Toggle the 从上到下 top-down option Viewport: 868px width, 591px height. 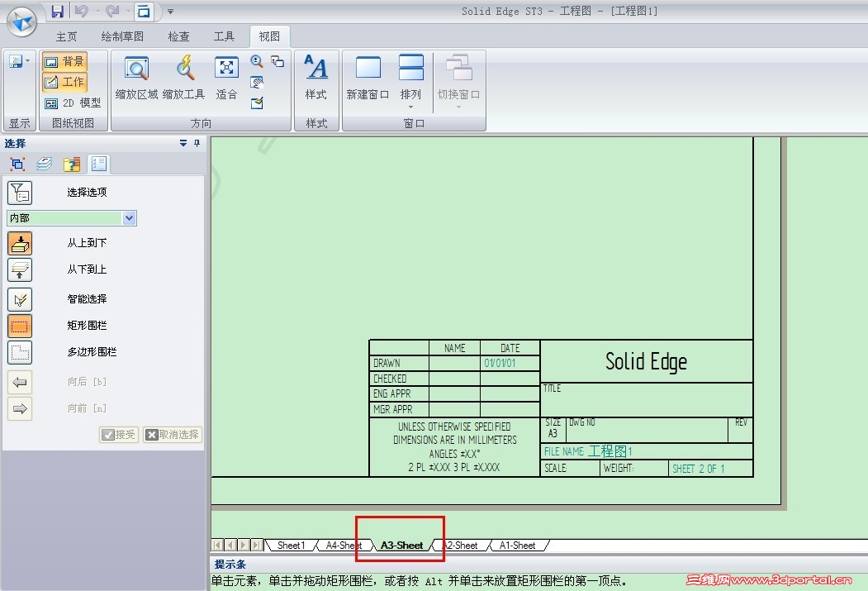click(x=20, y=243)
